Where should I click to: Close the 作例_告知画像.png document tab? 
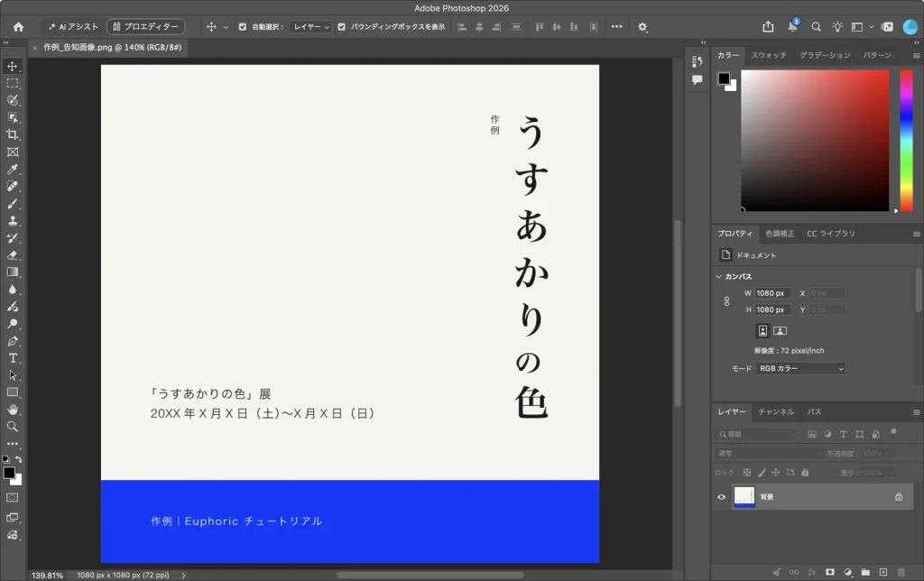(x=35, y=48)
